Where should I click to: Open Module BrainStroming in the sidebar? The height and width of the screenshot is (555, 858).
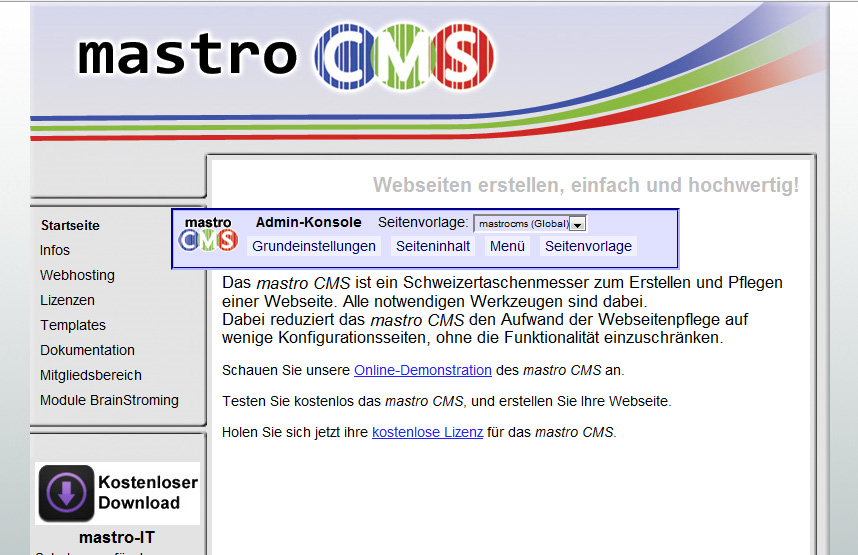pyautogui.click(x=109, y=400)
